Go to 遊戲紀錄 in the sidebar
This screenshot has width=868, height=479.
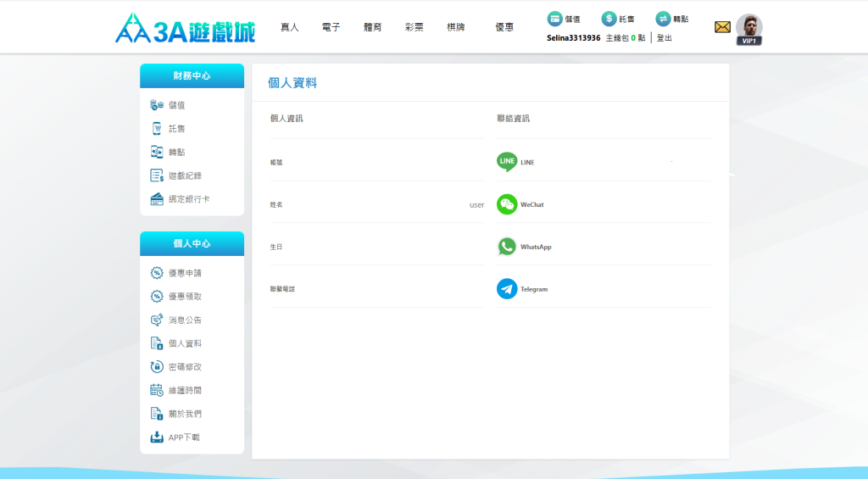point(184,175)
